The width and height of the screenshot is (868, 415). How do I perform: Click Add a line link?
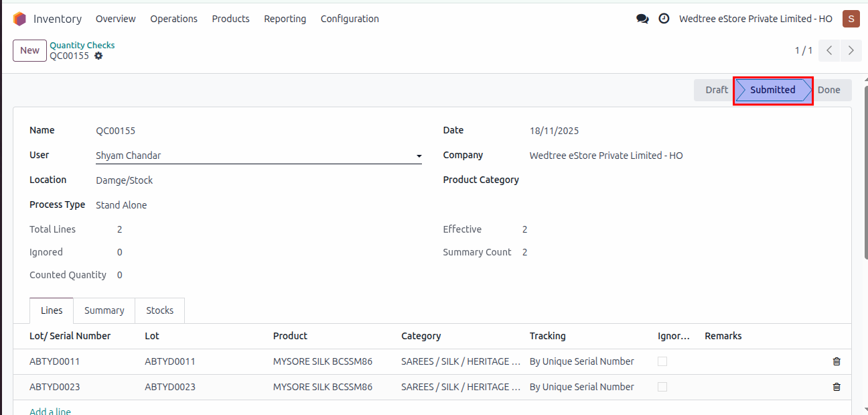[50, 411]
